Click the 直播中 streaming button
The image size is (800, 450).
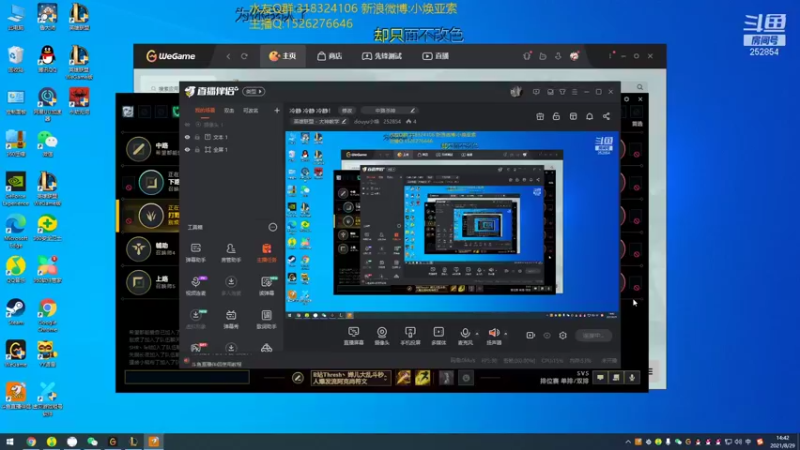pyautogui.click(x=593, y=336)
